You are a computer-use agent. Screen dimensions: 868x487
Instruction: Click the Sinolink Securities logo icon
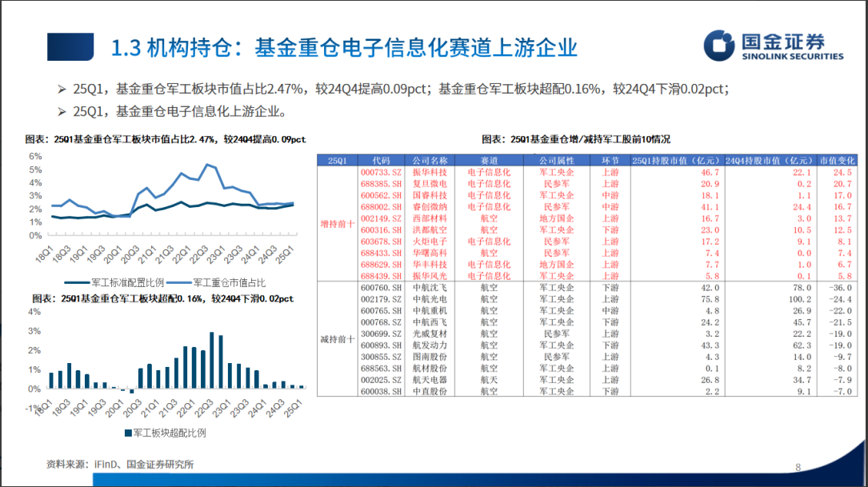[720, 46]
